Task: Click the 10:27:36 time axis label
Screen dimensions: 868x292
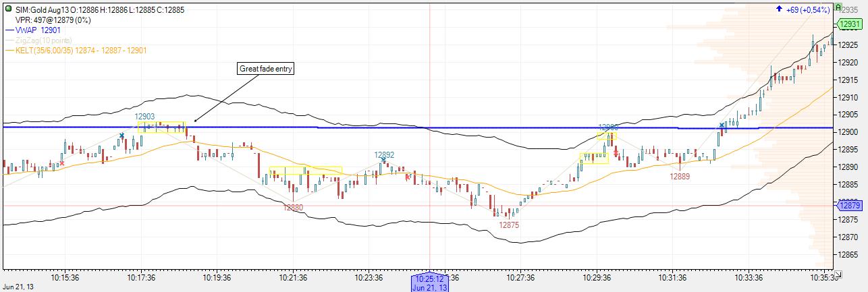Action: [521, 277]
